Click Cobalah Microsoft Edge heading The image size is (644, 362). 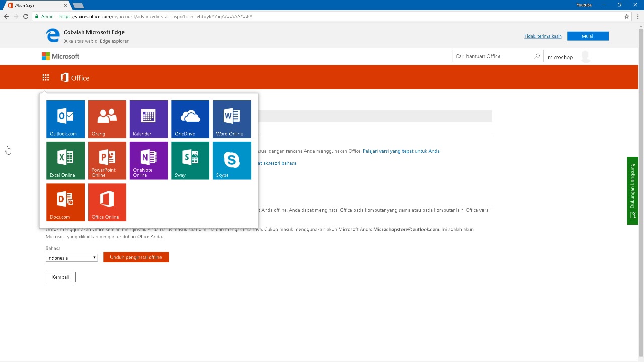(94, 32)
